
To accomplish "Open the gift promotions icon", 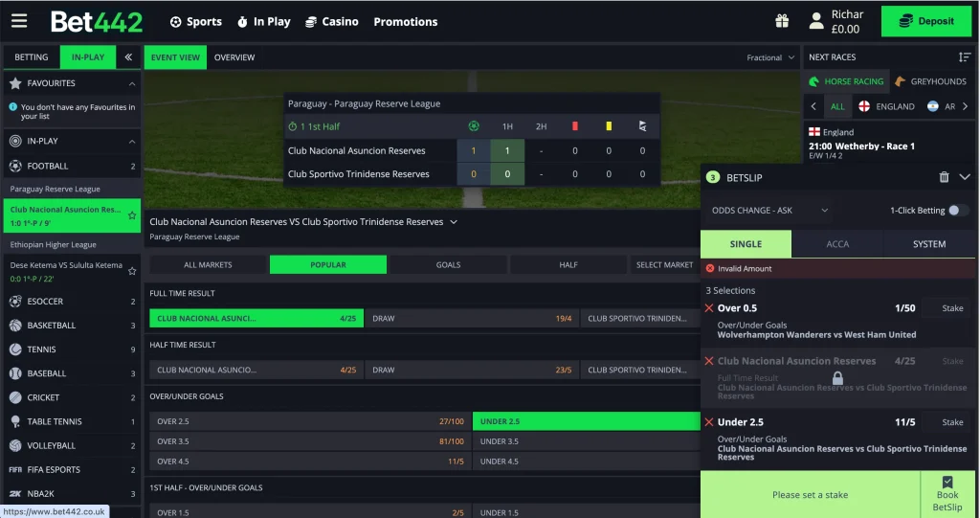I will 782,21.
